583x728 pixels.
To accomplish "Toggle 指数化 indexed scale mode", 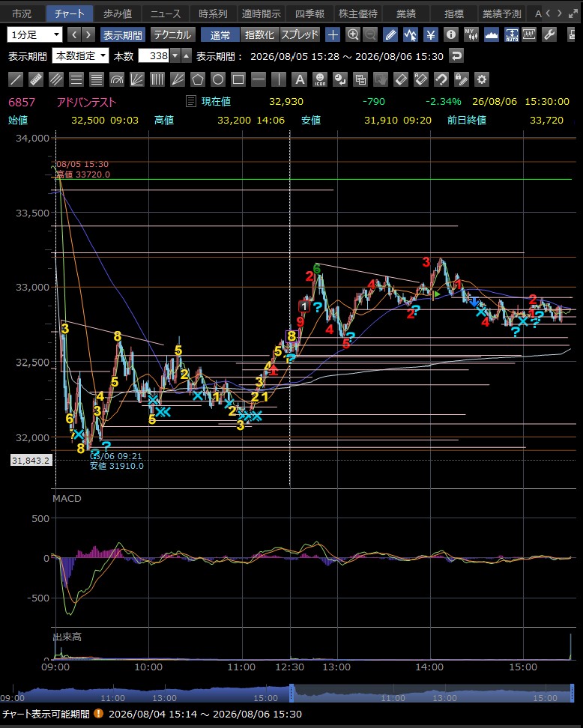I will 259,34.
